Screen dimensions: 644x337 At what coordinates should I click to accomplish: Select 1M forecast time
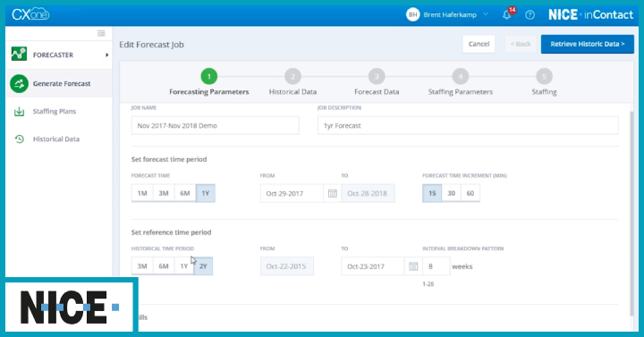click(142, 193)
